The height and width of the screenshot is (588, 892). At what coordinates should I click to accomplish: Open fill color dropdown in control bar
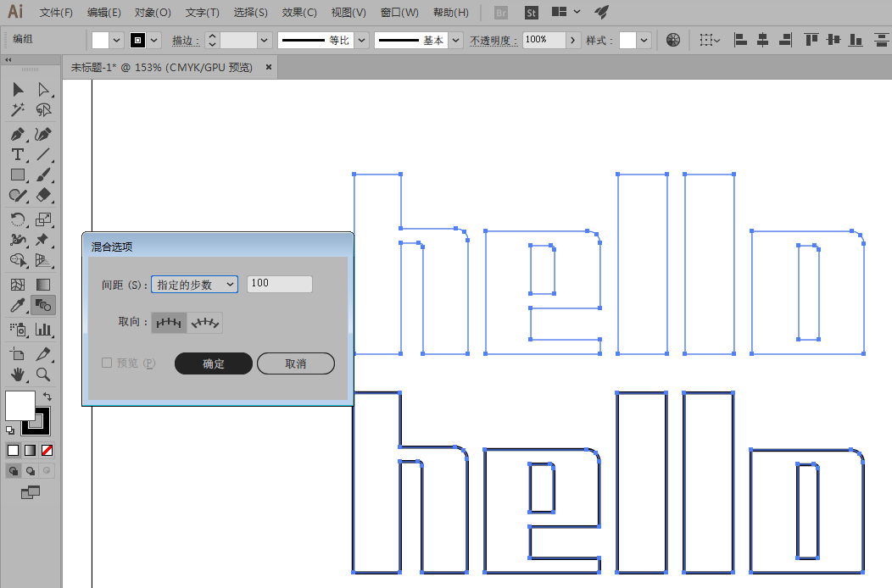coord(116,41)
